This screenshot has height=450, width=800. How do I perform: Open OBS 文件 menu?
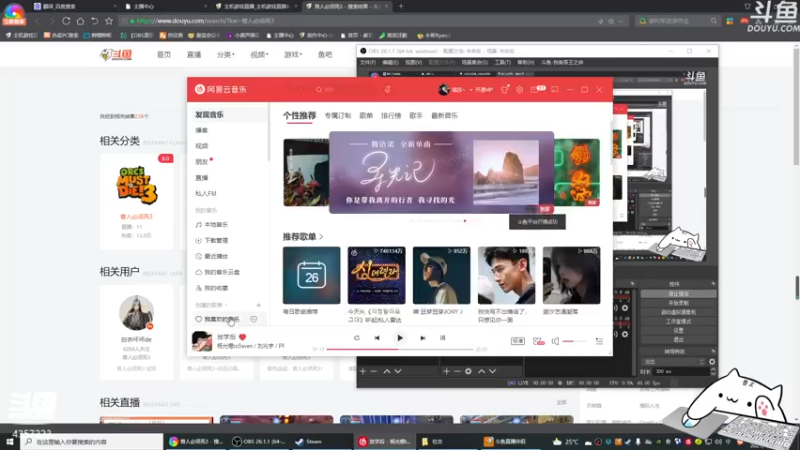(x=367, y=62)
